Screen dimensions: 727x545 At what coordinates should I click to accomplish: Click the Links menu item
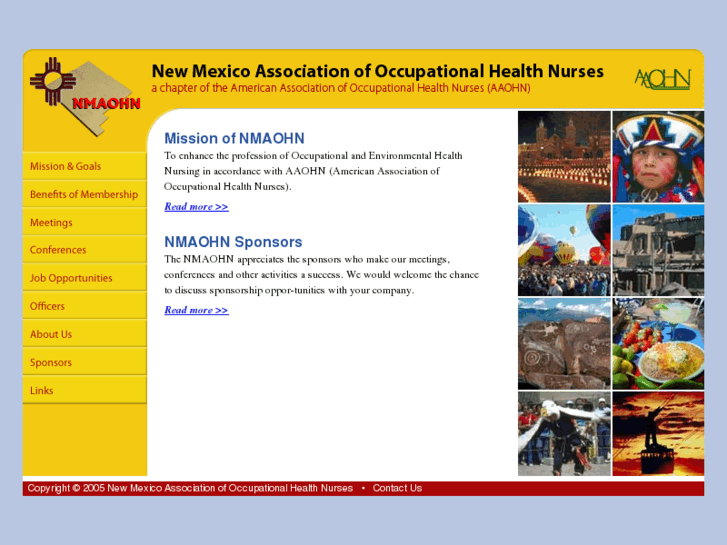coord(42,390)
